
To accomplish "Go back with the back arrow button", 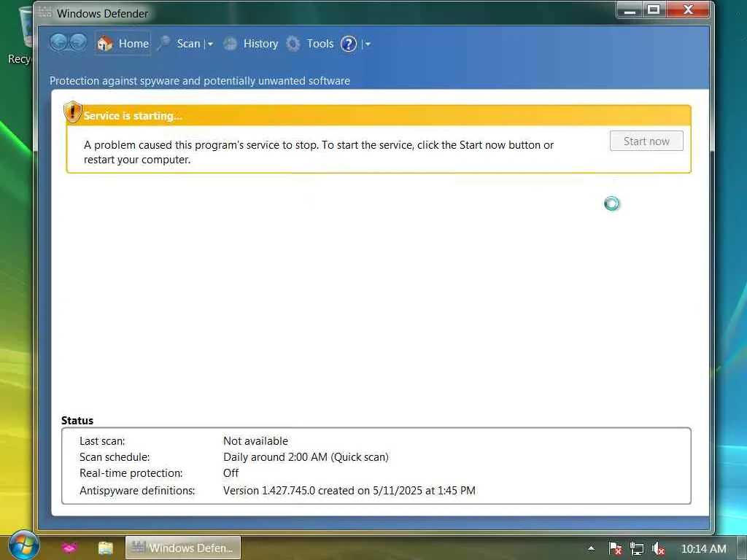I will (x=58, y=43).
